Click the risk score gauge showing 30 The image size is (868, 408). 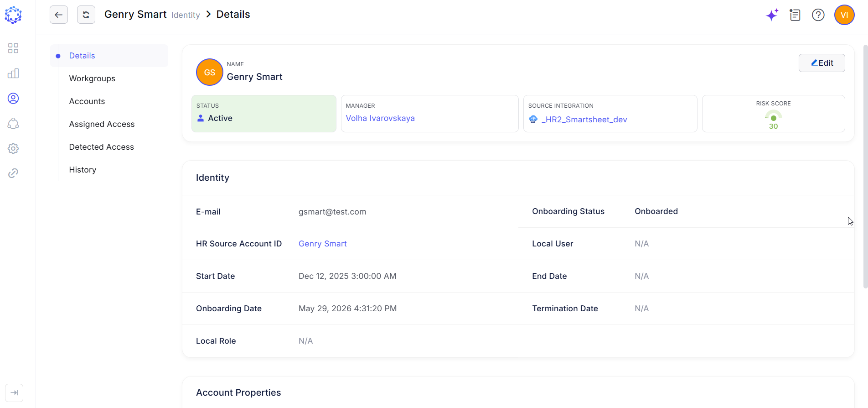coord(773,120)
